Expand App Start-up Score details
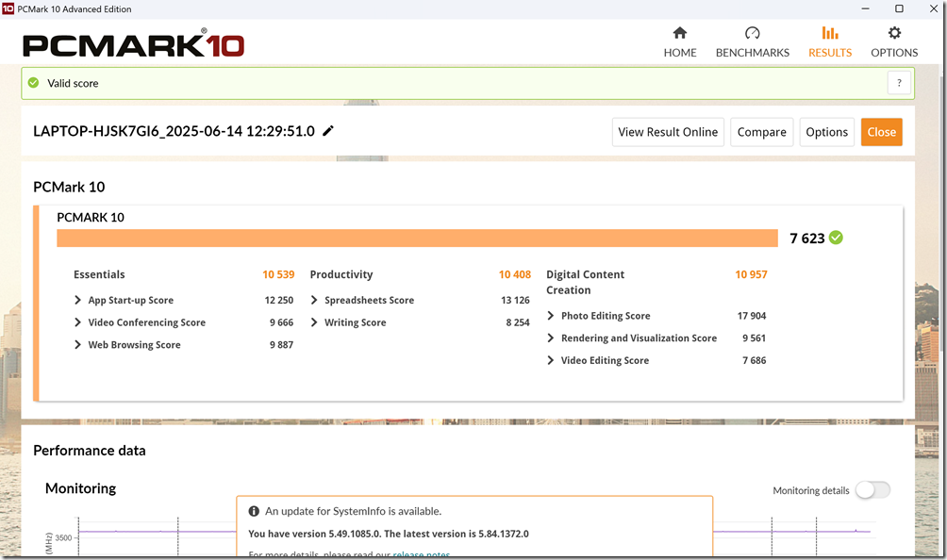Viewport: 947px width, 560px height. pos(77,301)
